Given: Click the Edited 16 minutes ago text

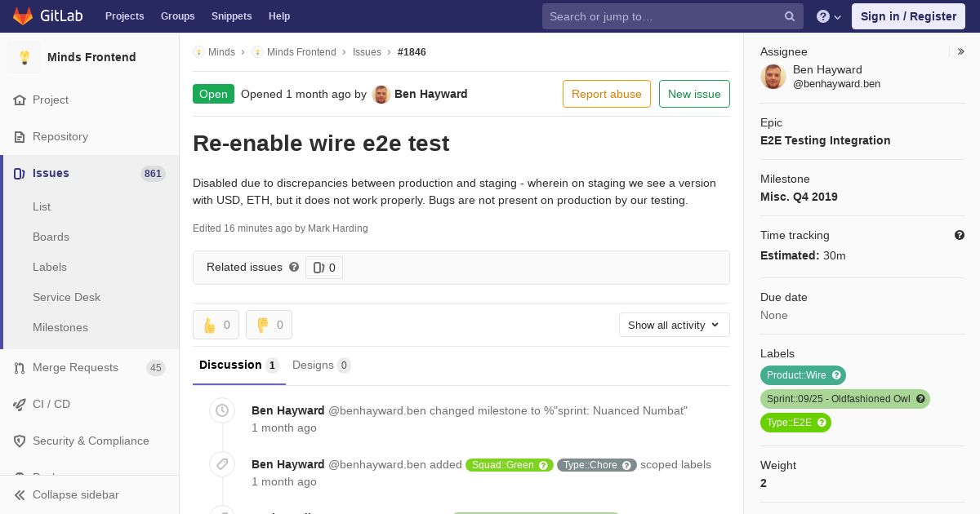Looking at the screenshot, I should coord(280,228).
